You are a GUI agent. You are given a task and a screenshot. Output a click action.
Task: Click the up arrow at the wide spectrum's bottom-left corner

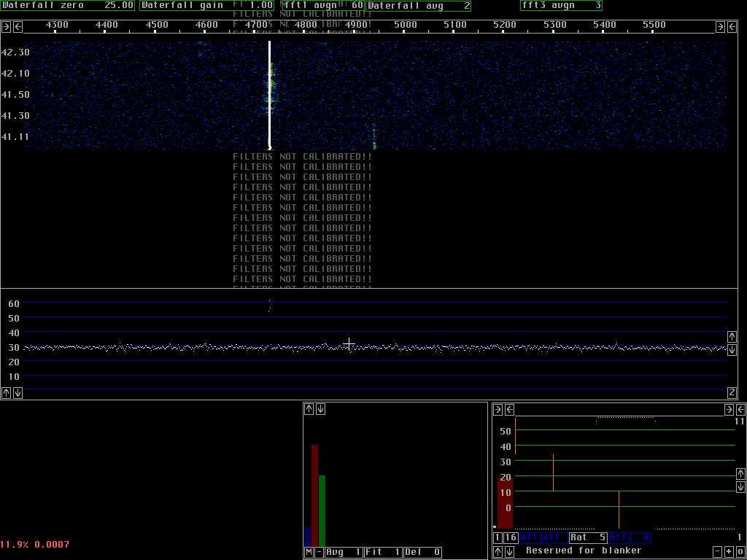(6, 393)
